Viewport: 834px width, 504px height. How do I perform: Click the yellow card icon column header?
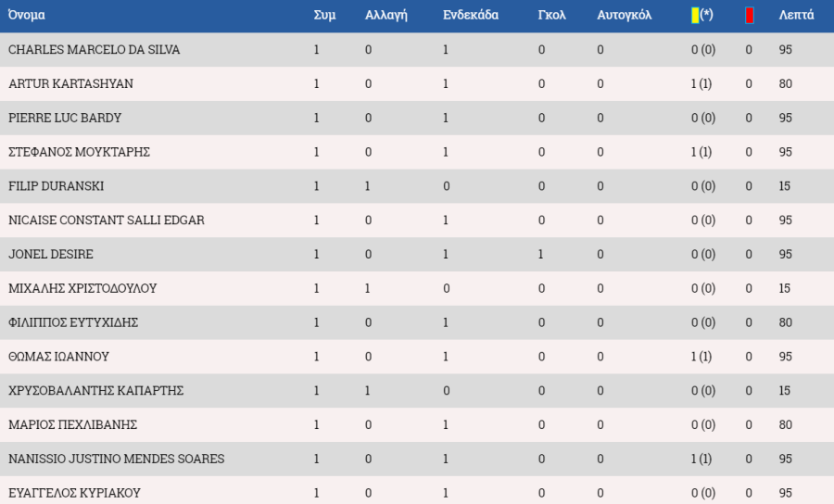[x=701, y=15]
